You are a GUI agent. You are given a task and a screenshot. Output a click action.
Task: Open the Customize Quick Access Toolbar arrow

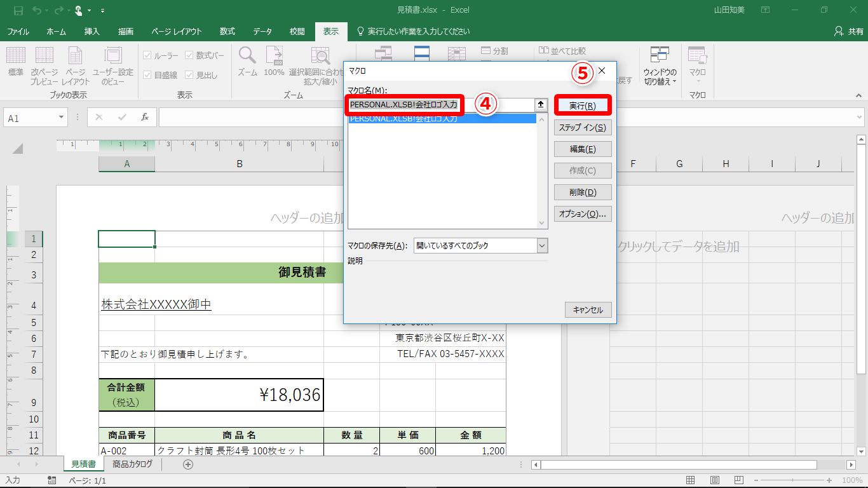(x=103, y=11)
